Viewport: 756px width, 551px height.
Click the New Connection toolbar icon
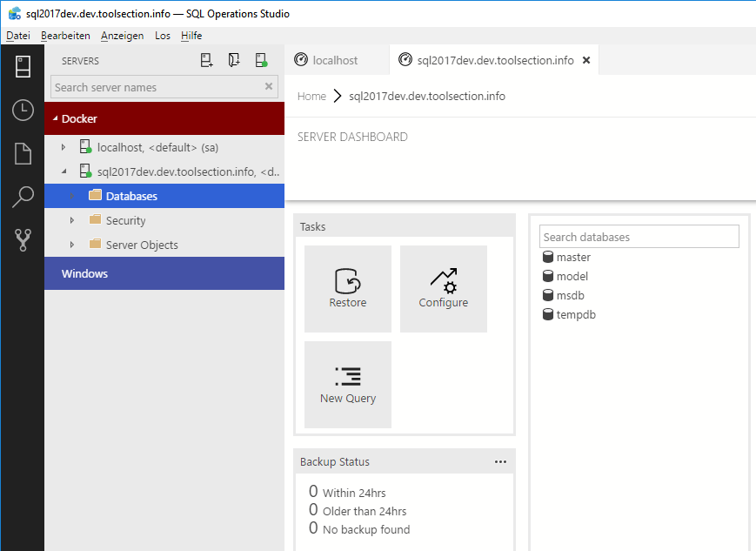click(x=206, y=60)
